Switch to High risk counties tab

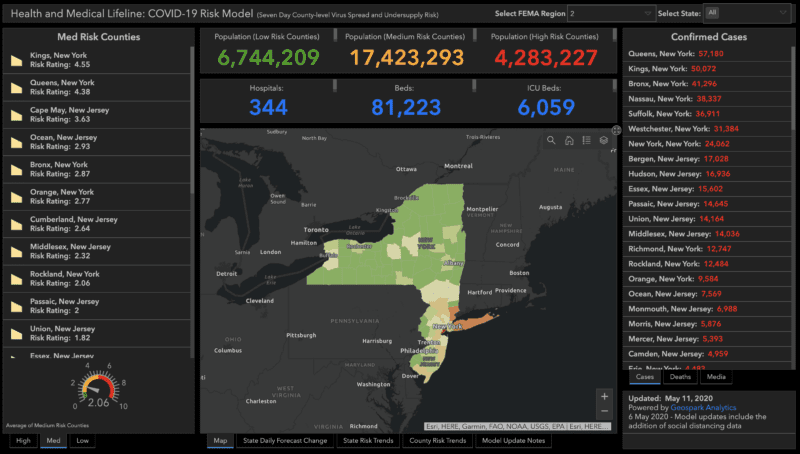tap(23, 440)
